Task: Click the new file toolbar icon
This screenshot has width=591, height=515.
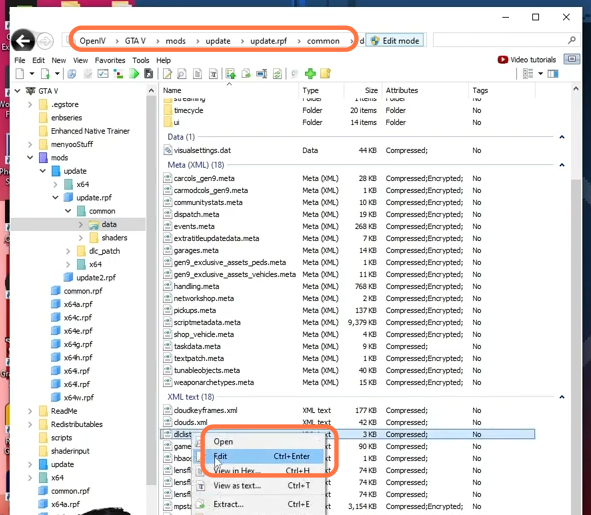Action: tap(20, 74)
